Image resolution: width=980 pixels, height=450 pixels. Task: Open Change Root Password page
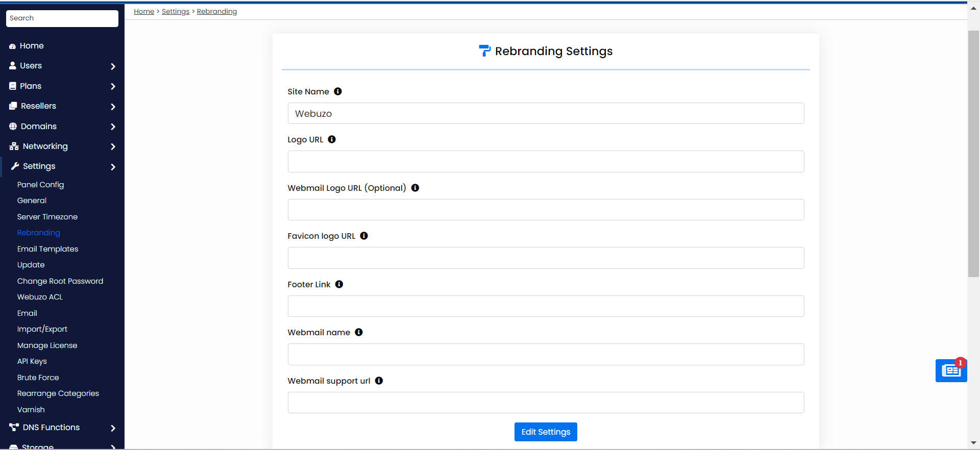[60, 281]
